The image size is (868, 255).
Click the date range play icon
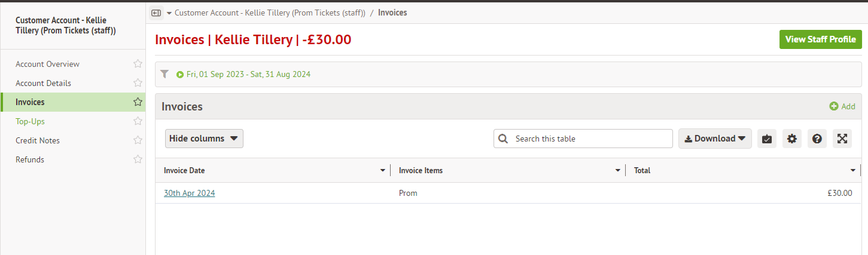[x=180, y=75]
